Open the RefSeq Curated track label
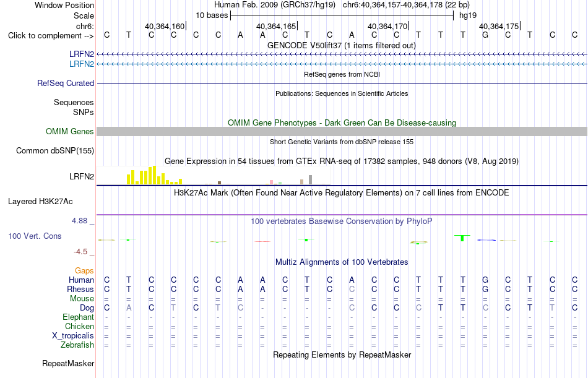This screenshot has height=378, width=588. click(65, 84)
